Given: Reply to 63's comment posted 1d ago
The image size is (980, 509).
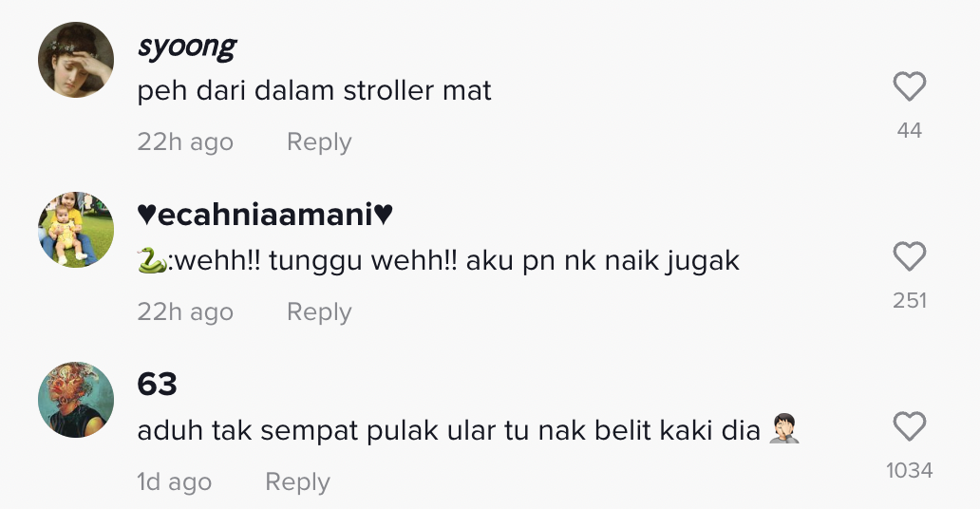Looking at the screenshot, I should (297, 482).
